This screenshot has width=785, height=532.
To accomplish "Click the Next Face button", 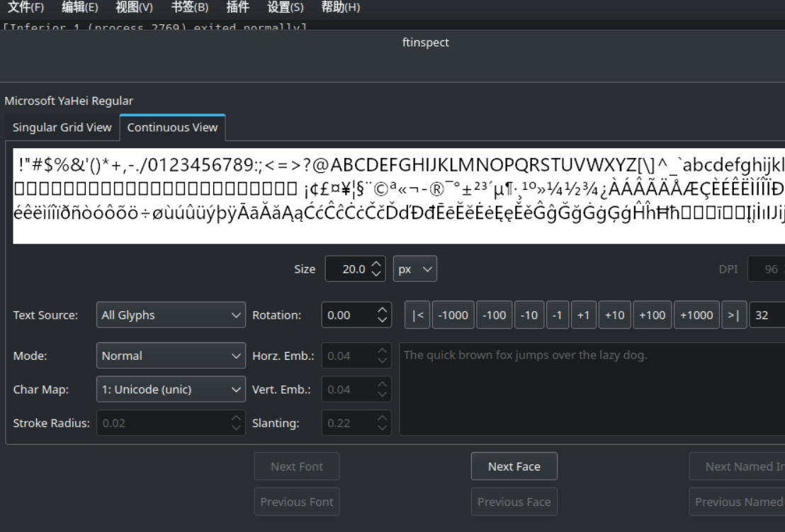I will pyautogui.click(x=514, y=466).
